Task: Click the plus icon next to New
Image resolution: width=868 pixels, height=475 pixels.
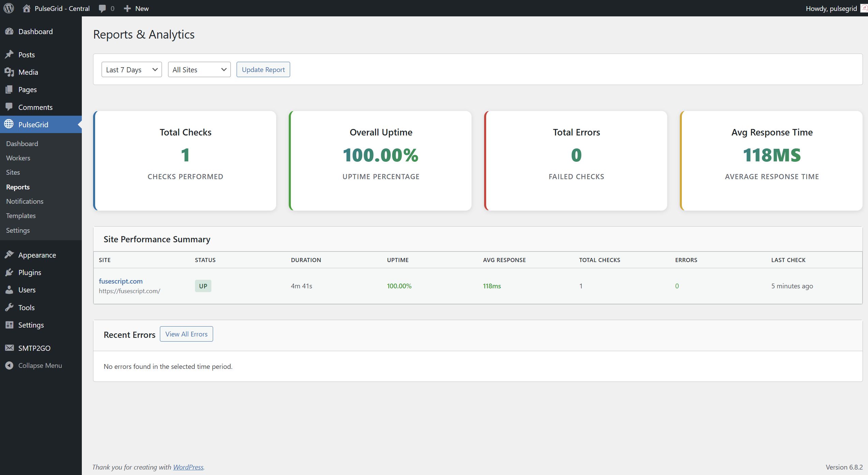Action: point(127,9)
